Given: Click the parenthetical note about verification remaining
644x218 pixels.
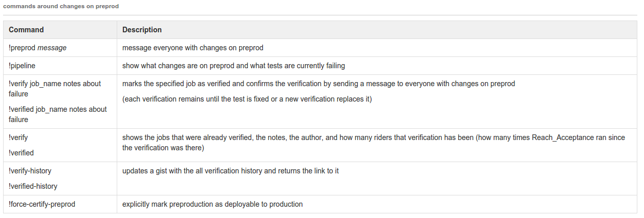Looking at the screenshot, I should 247,99.
